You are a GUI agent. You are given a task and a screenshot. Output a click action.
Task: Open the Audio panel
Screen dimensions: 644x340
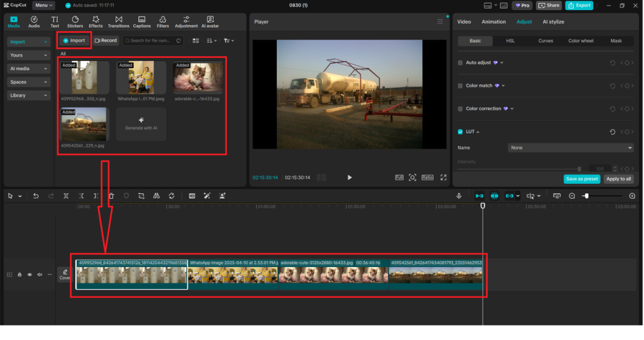click(34, 22)
